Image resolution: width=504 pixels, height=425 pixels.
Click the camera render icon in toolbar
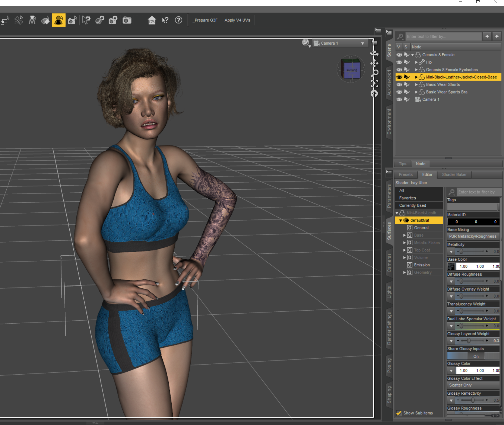(x=127, y=20)
